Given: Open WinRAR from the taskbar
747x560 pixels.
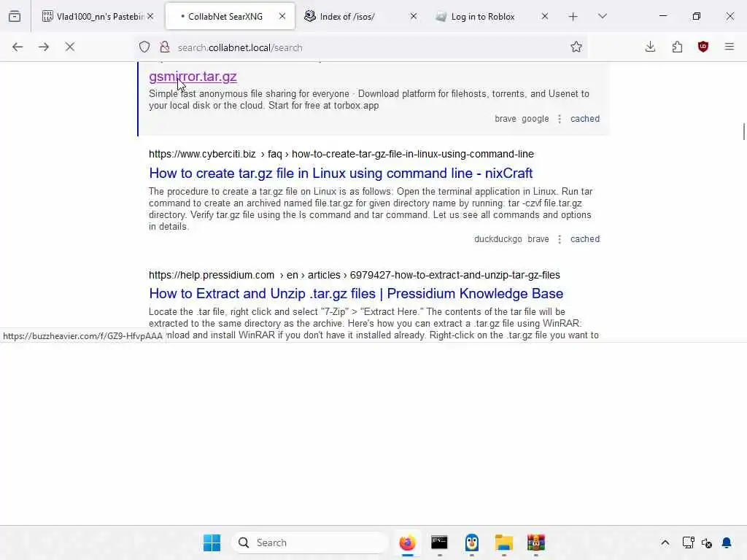Looking at the screenshot, I should [x=536, y=542].
